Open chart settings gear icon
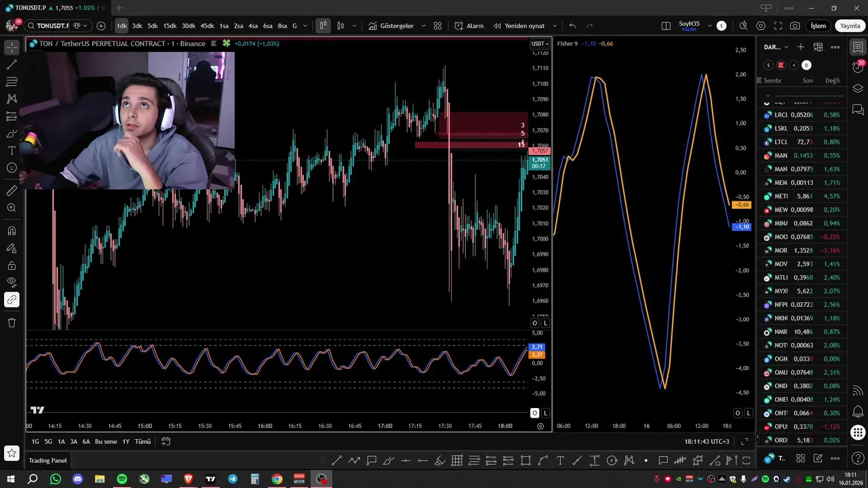The height and width of the screenshot is (488, 868). pyautogui.click(x=761, y=26)
